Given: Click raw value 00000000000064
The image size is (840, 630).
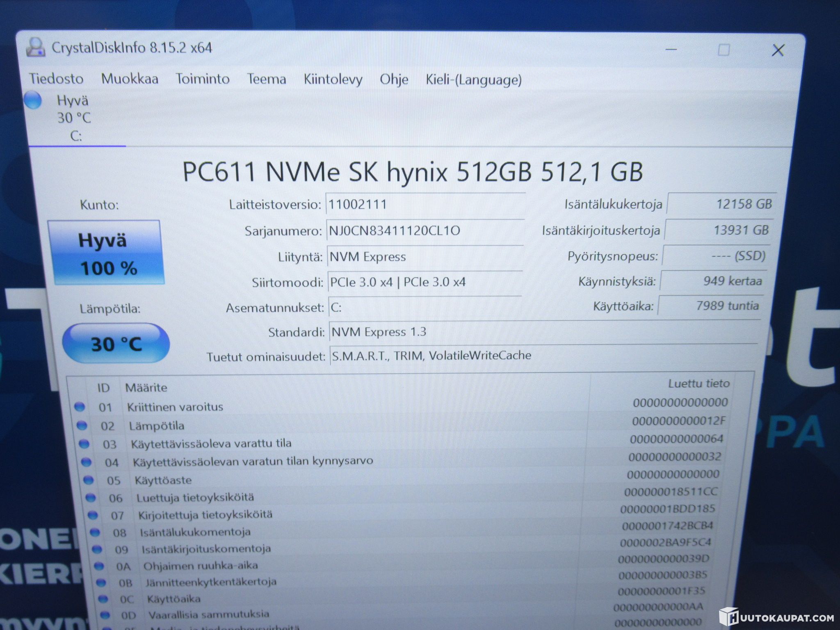Looking at the screenshot, I should pyautogui.click(x=677, y=439).
